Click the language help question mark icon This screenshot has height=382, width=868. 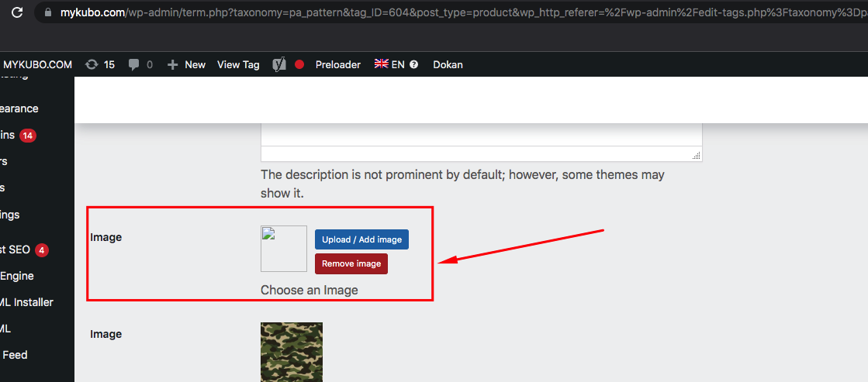coord(414,64)
